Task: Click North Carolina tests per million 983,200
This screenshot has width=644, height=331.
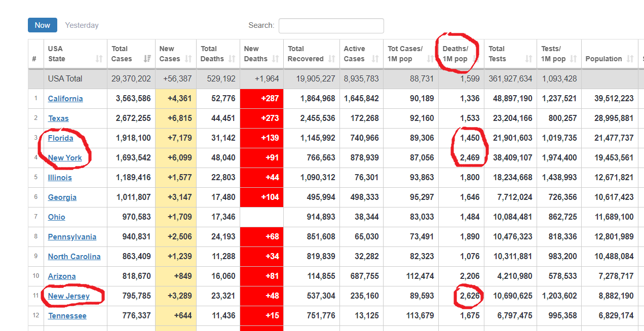Action: click(x=563, y=257)
